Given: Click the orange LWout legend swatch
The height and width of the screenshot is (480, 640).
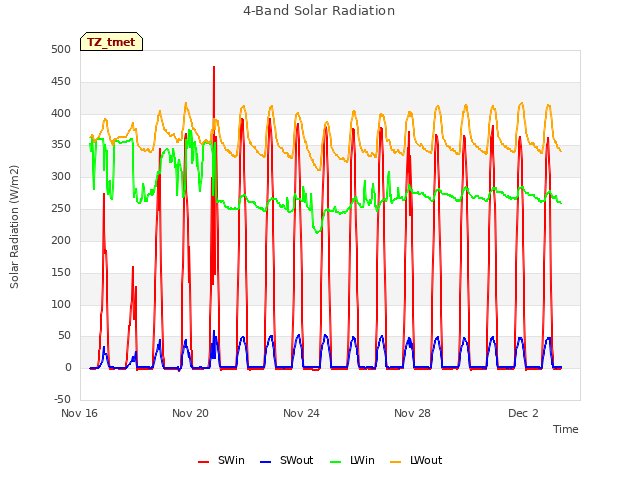Looking at the screenshot, I should (x=396, y=462).
